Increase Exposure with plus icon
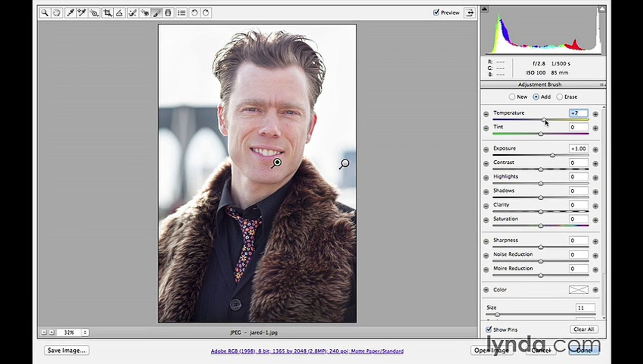 click(x=595, y=150)
